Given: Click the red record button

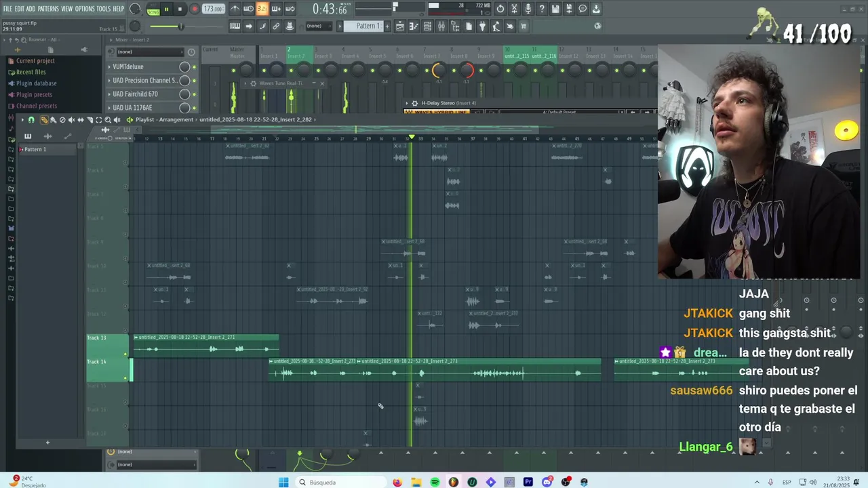Looking at the screenshot, I should coord(195,9).
